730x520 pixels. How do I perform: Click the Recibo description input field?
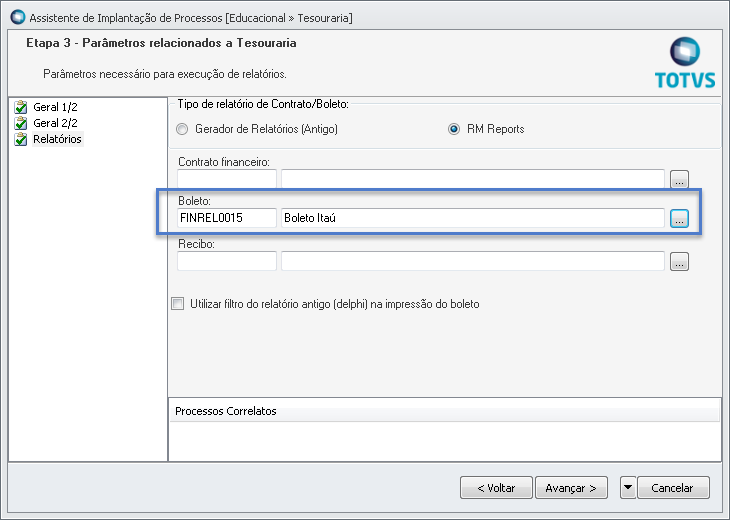coord(473,262)
